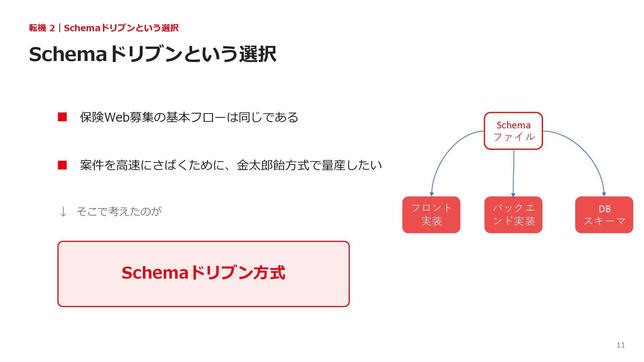Click the vertical connector below Schemaファイル

point(513,171)
